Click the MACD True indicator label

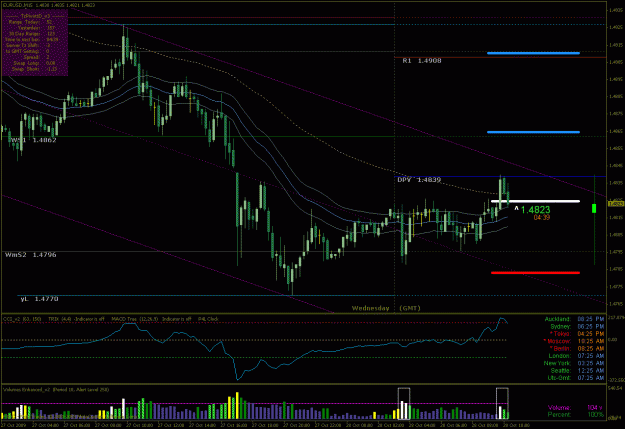[x=150, y=319]
